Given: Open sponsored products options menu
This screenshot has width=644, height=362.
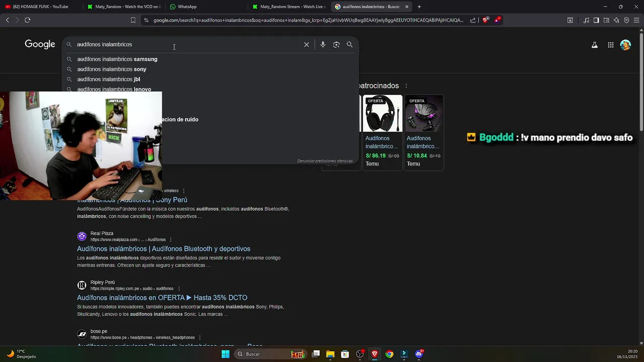Looking at the screenshot, I should pyautogui.click(x=406, y=86).
